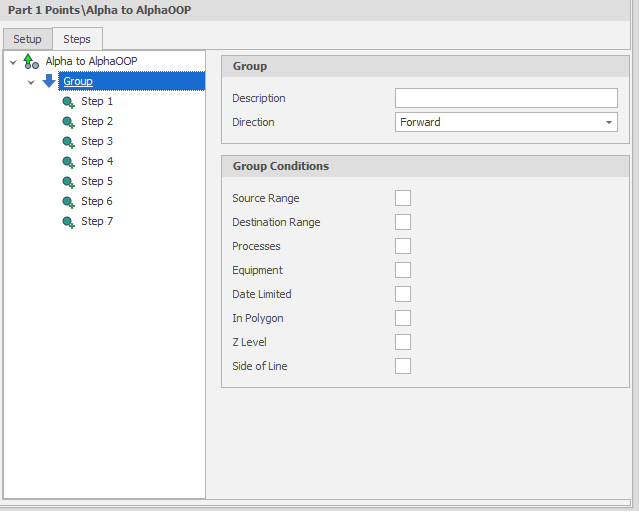This screenshot has width=639, height=512.
Task: Click the Step 2 icon in tree
Action: point(68,122)
